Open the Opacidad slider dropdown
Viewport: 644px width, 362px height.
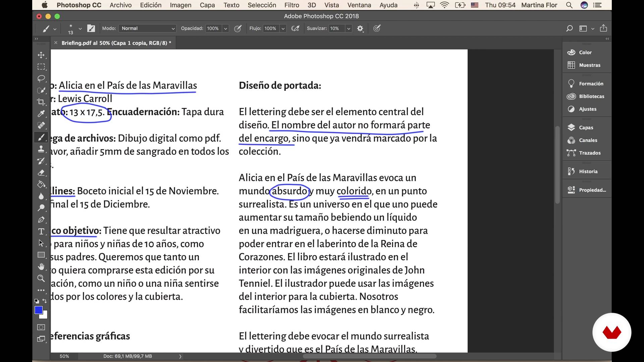click(226, 28)
